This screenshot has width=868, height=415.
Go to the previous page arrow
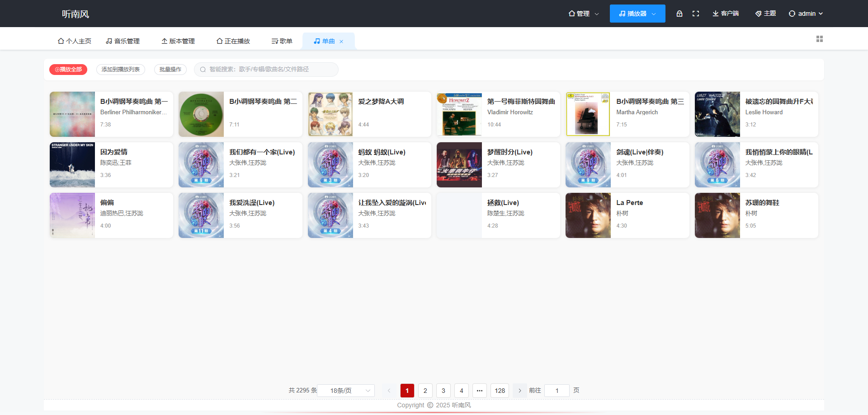(x=389, y=391)
